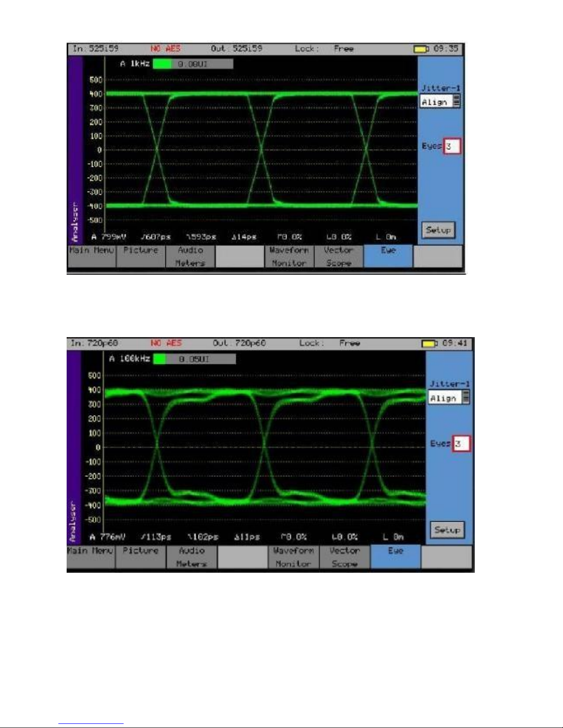Switch to Audio Meters on 525i59 screen
This screenshot has height=728, width=563.
point(190,256)
